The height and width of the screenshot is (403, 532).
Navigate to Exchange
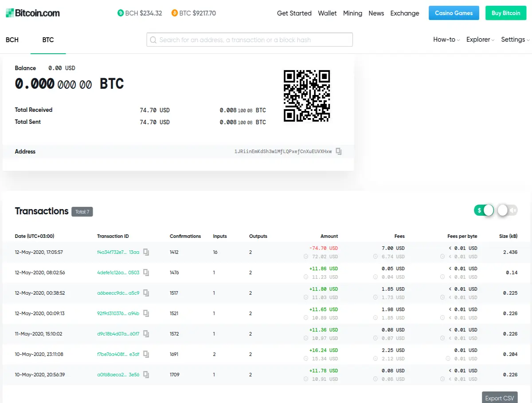(405, 13)
